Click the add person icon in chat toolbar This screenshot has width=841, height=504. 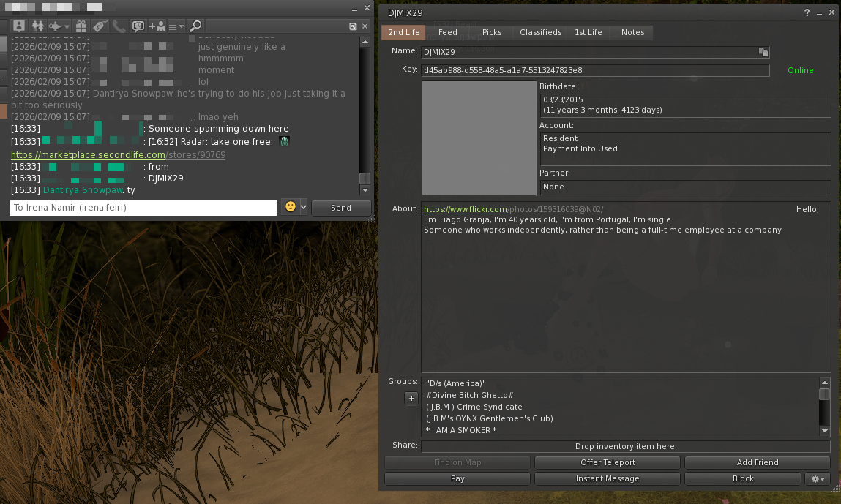click(157, 26)
